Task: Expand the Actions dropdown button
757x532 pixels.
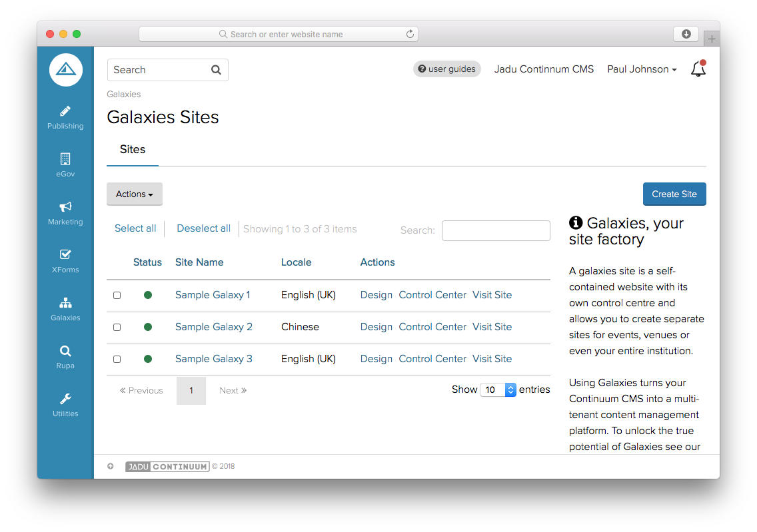Action: click(135, 194)
